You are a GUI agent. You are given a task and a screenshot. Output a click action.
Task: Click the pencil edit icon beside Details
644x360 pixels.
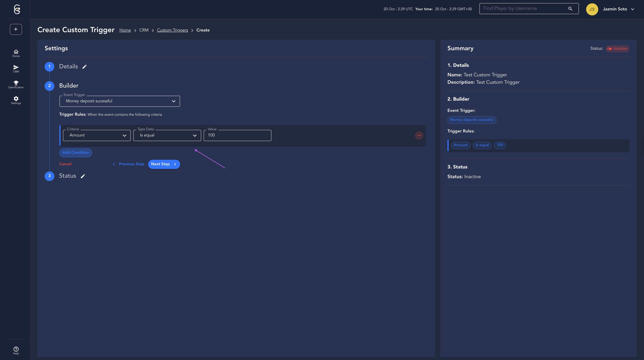point(85,67)
